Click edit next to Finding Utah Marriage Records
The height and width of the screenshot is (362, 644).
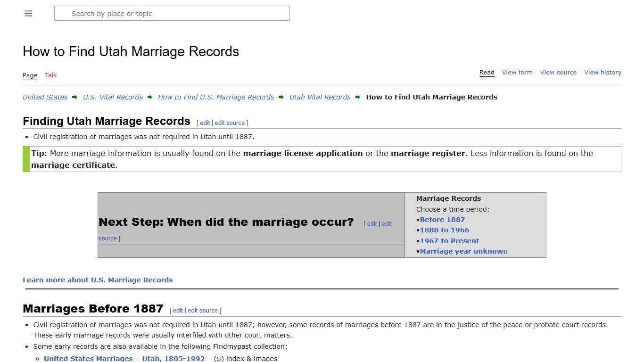[205, 123]
